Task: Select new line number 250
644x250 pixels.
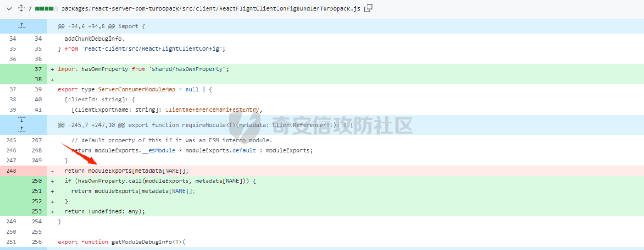Action: tap(37, 181)
